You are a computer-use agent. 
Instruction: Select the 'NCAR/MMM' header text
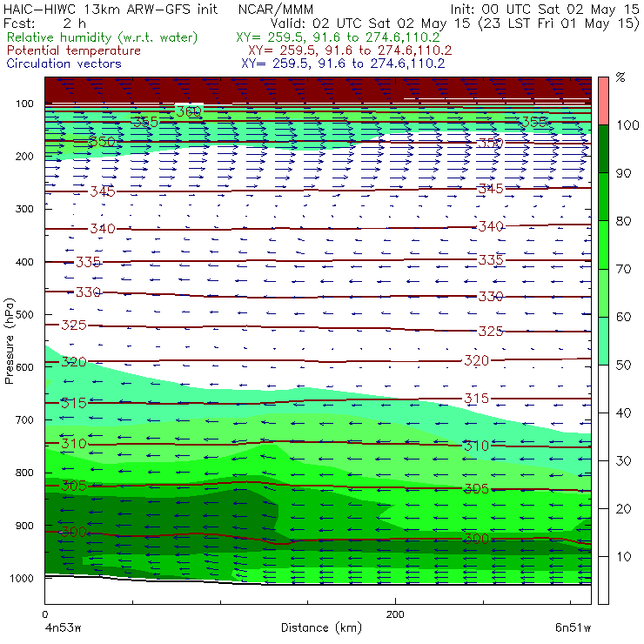[x=276, y=9]
